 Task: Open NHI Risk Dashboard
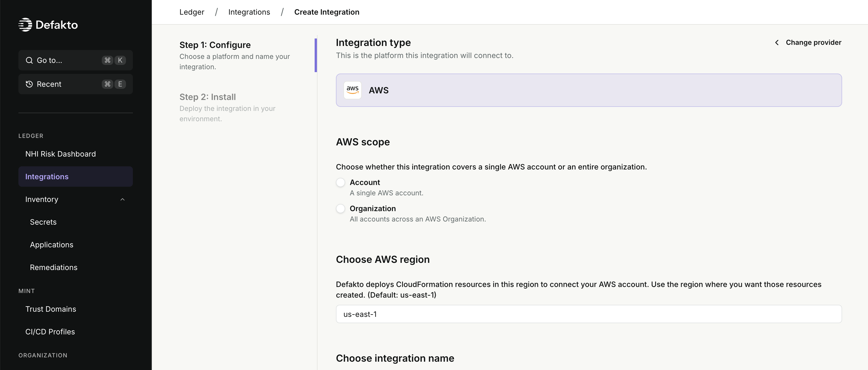75,154
